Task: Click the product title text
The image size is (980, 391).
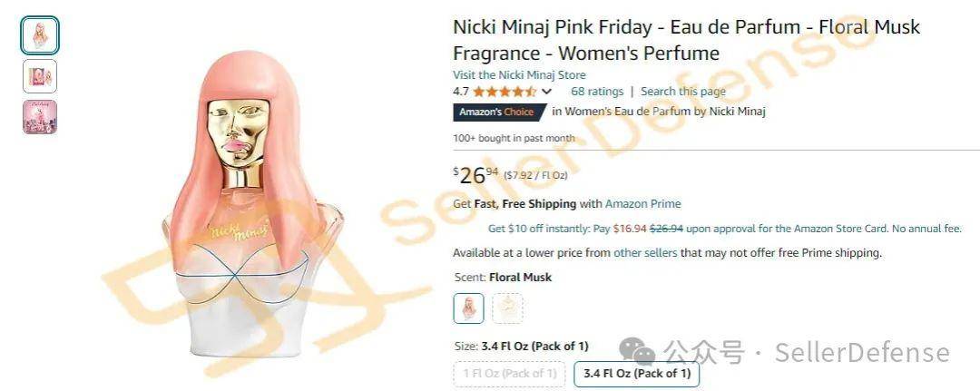Action: [x=686, y=40]
